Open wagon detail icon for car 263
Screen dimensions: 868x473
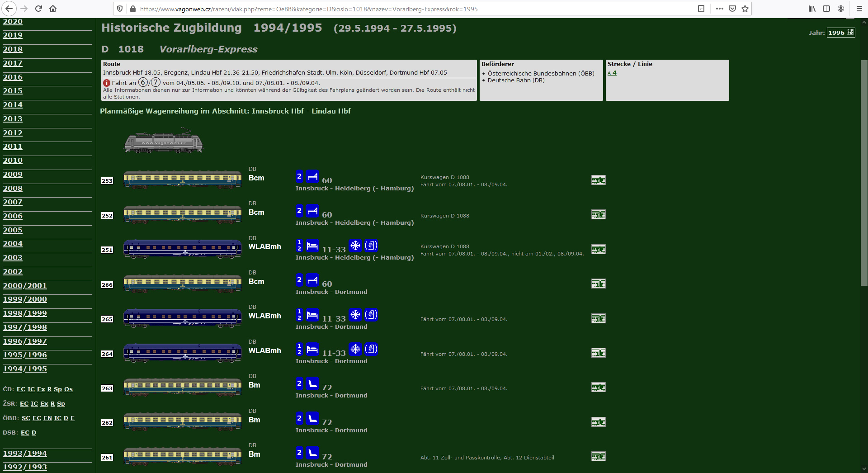click(x=598, y=387)
